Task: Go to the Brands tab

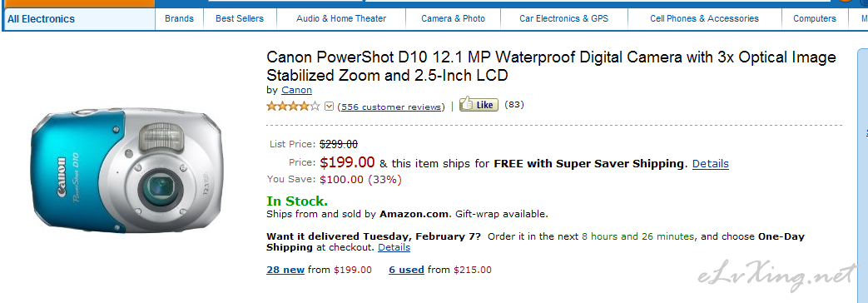Action: point(180,19)
